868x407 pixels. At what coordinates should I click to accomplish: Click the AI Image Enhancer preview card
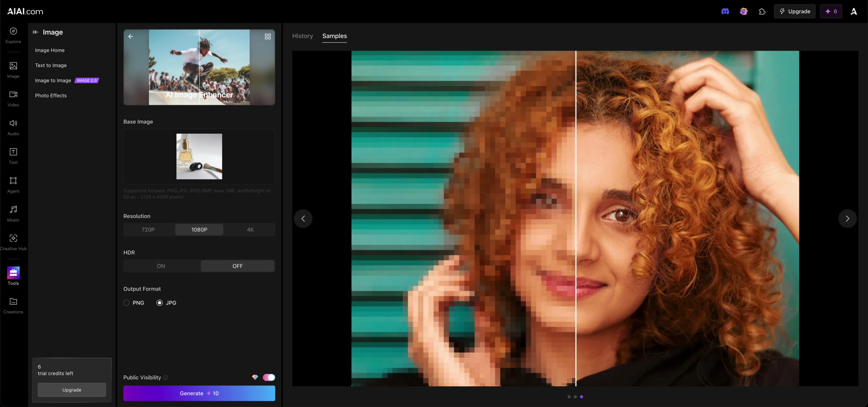point(199,67)
